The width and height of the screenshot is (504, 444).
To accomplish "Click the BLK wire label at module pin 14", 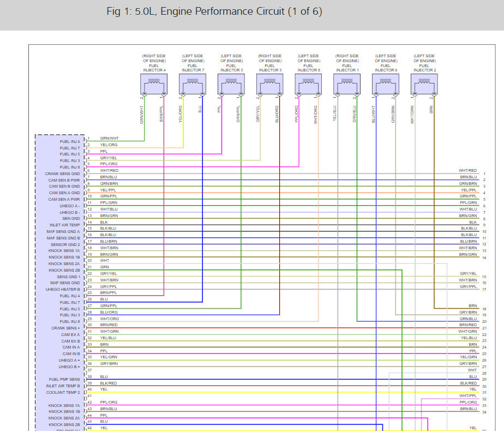I will (x=104, y=222).
